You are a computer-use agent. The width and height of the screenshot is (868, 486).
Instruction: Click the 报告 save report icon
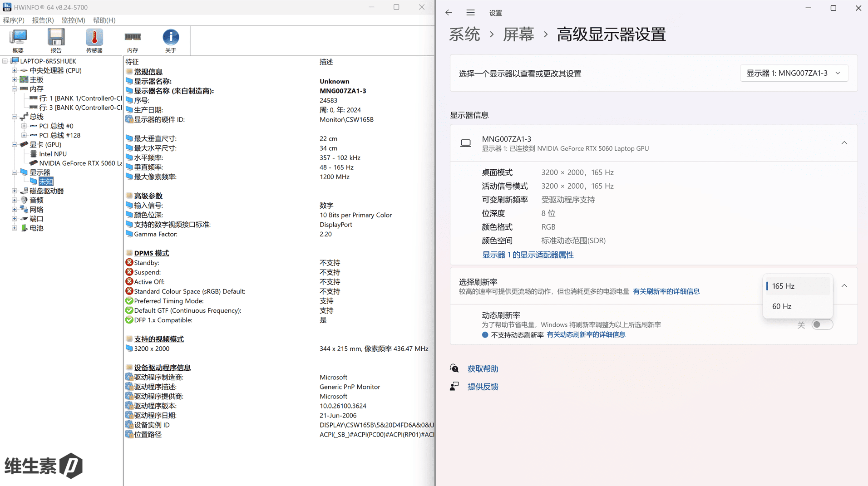pos(56,40)
